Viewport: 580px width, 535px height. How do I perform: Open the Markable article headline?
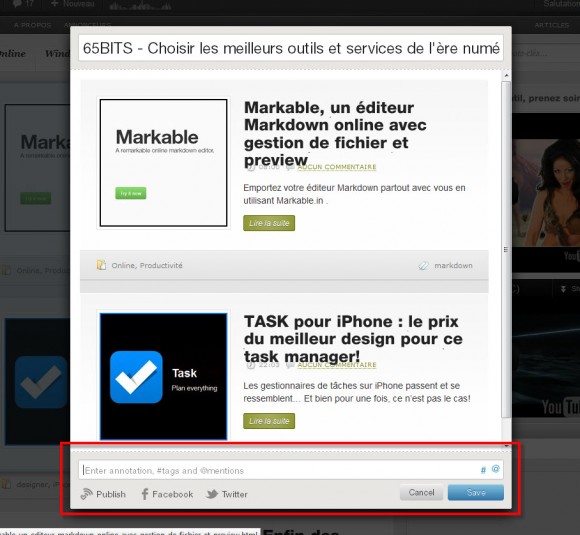pyautogui.click(x=335, y=134)
